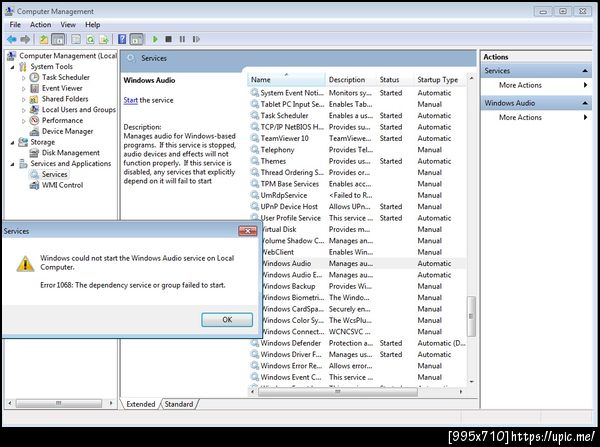Viewport: 600px width, 447px height.
Task: Collapse the Storage tree node
Action: point(12,142)
